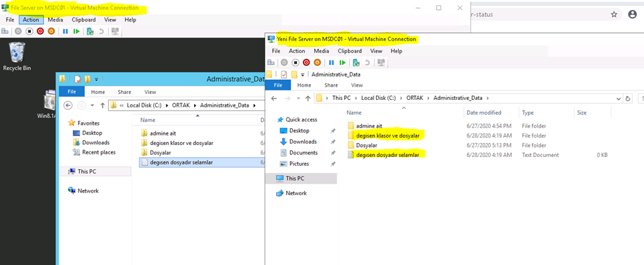
Task: Click gray Start icon in File Server toolbar
Action: [x=18, y=31]
